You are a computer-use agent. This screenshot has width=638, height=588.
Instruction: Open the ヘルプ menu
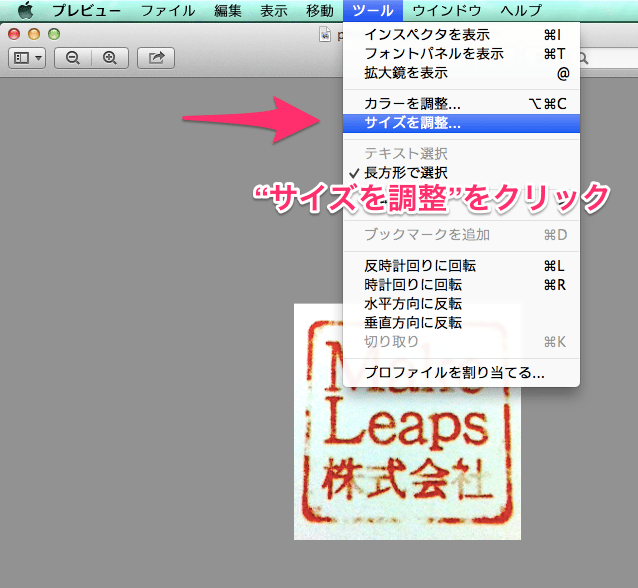pyautogui.click(x=521, y=11)
